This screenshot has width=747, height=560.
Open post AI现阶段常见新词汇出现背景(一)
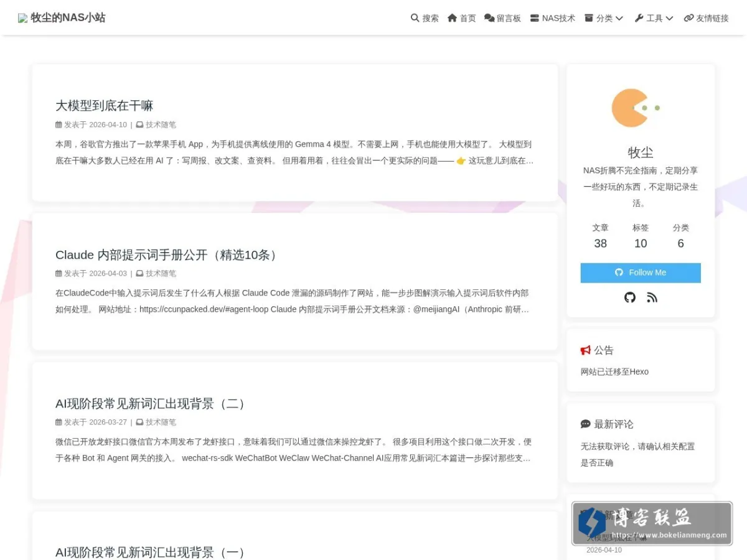point(153,552)
